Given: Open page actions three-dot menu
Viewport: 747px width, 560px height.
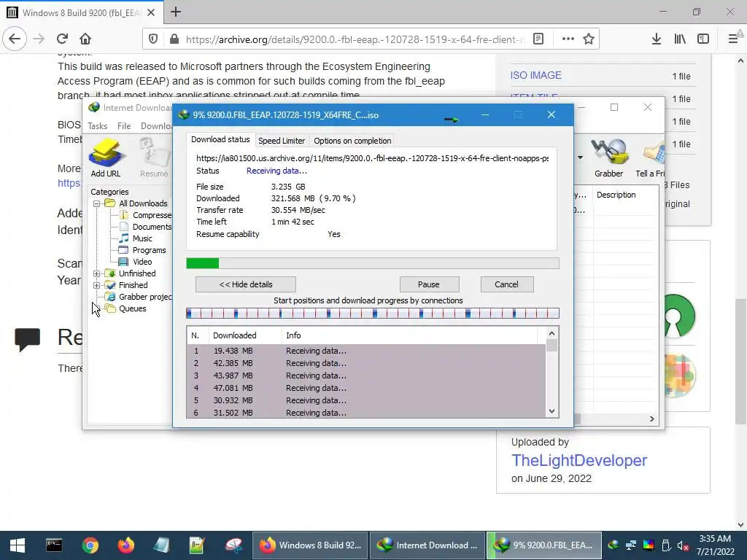Looking at the screenshot, I should click(568, 39).
